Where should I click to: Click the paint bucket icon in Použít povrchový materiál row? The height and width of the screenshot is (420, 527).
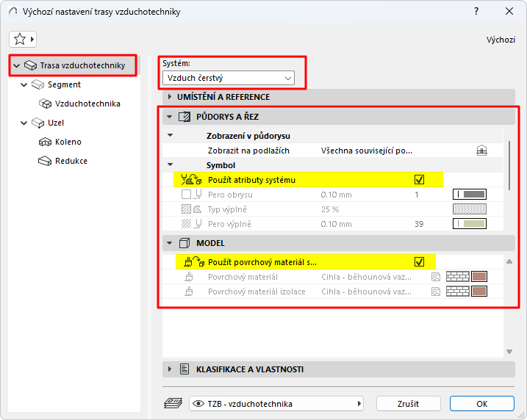(194, 262)
